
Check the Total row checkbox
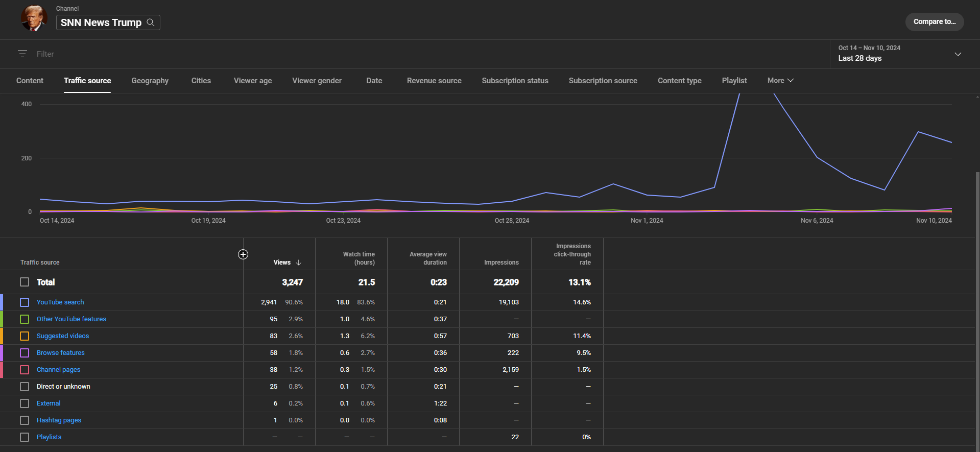tap(25, 282)
